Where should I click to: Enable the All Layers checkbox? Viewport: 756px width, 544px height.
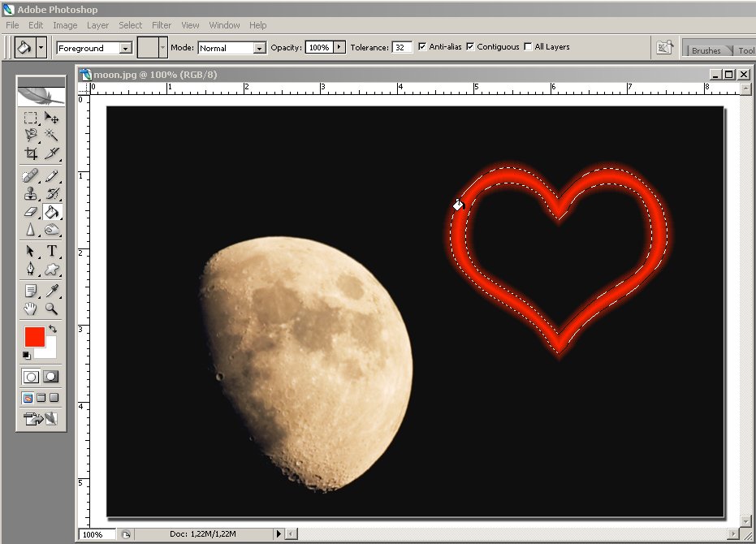(x=529, y=47)
